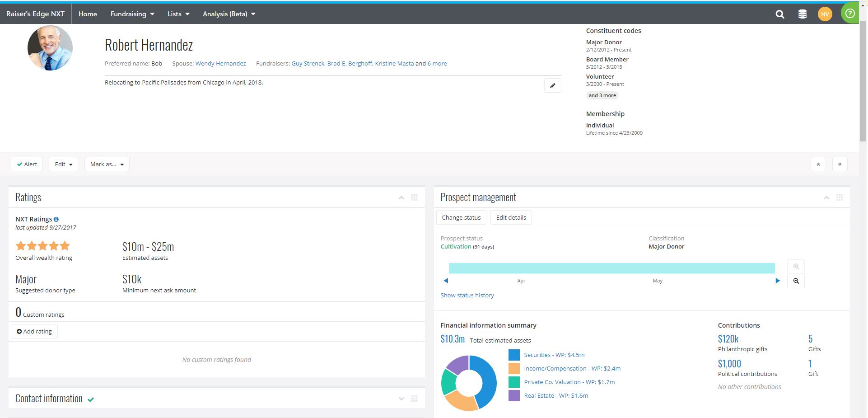This screenshot has height=418, width=868.
Task: Open the NV user account avatar
Action: coord(825,14)
